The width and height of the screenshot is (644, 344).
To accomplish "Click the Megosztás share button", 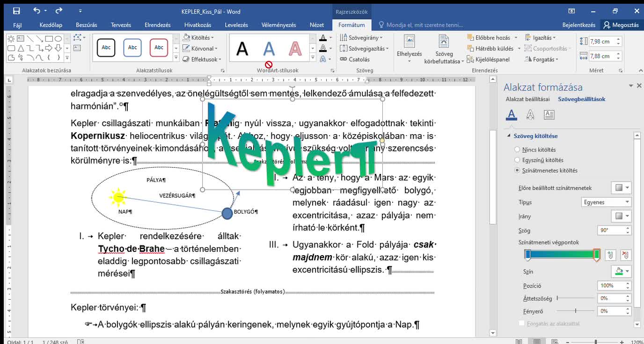I will 621,25.
